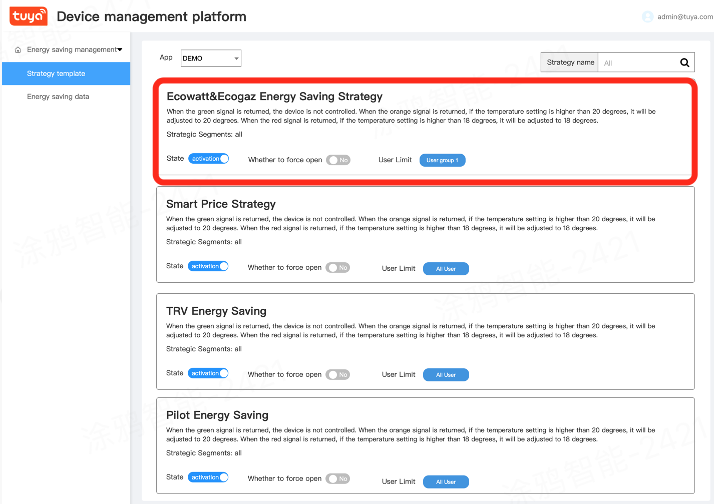Screen dimensions: 714x504
Task: Click the Device management platform heading
Action: (152, 16)
